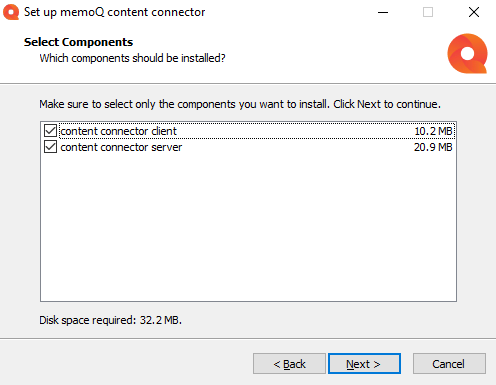Click the 'Which components should be installed?' subtitle
The image size is (496, 385).
[x=132, y=58]
